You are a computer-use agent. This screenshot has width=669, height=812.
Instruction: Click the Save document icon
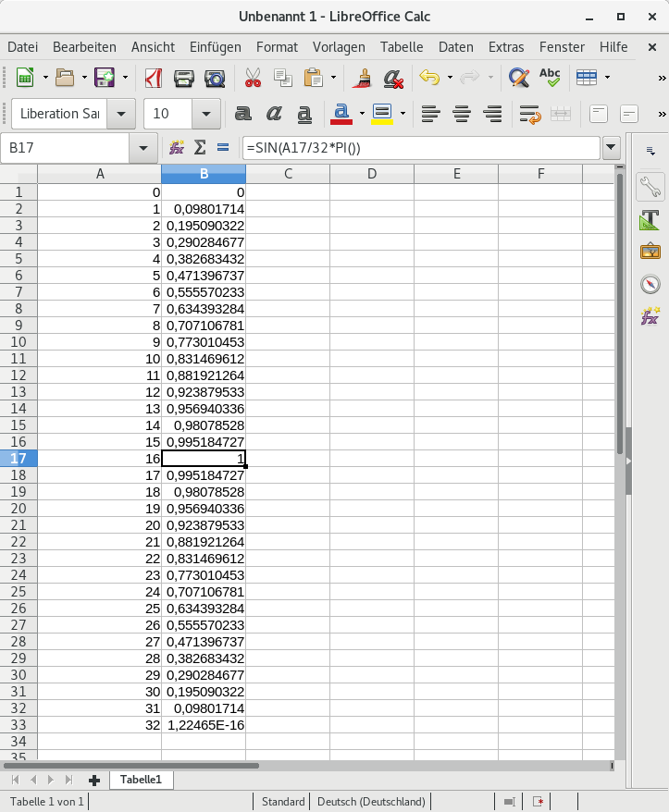click(x=105, y=78)
